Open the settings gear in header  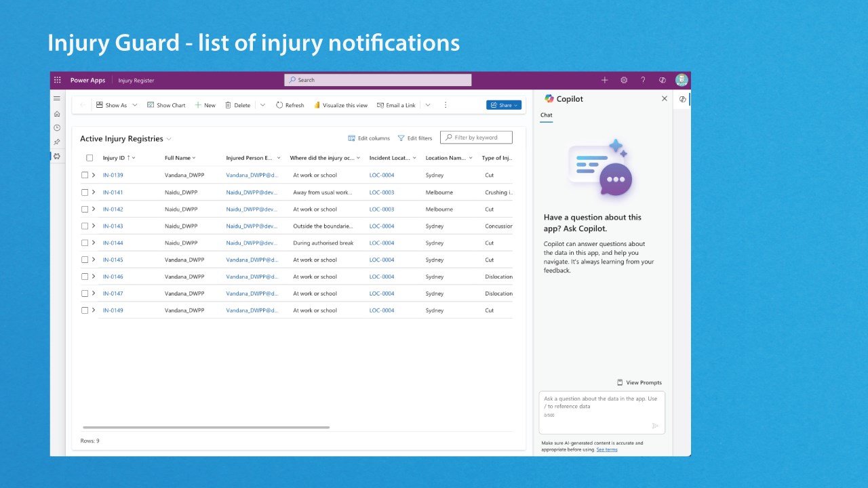pyautogui.click(x=624, y=80)
